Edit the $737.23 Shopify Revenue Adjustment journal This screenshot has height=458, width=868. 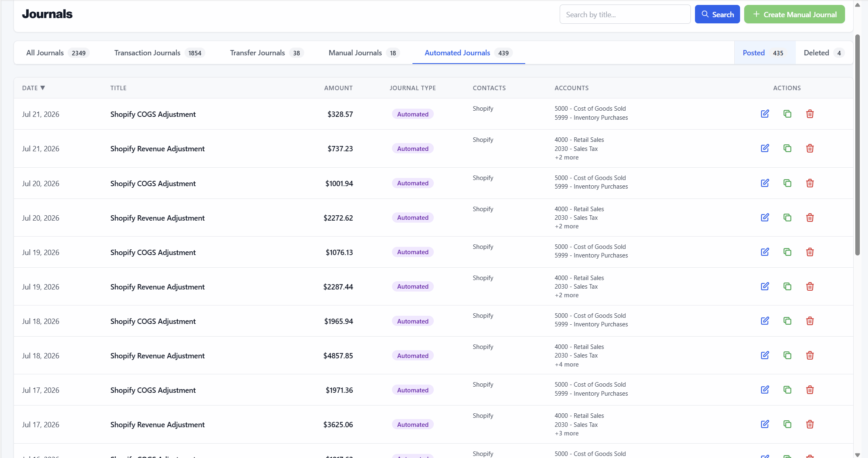765,148
